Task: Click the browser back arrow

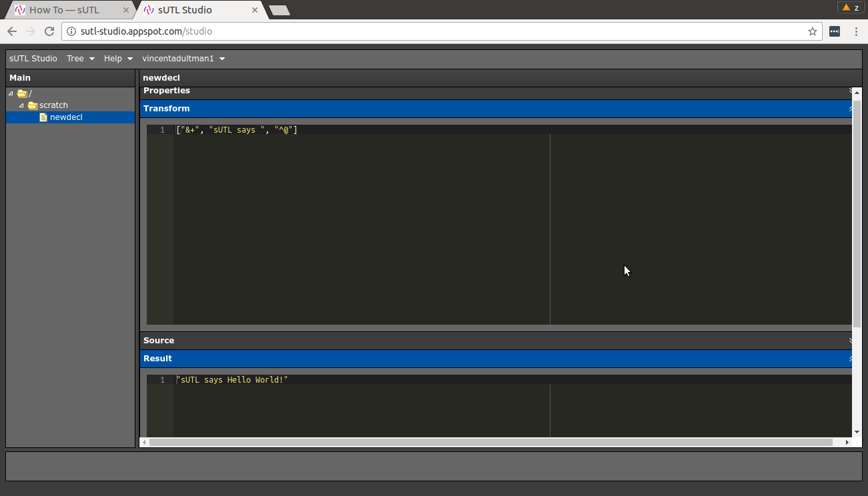Action: pos(12,31)
